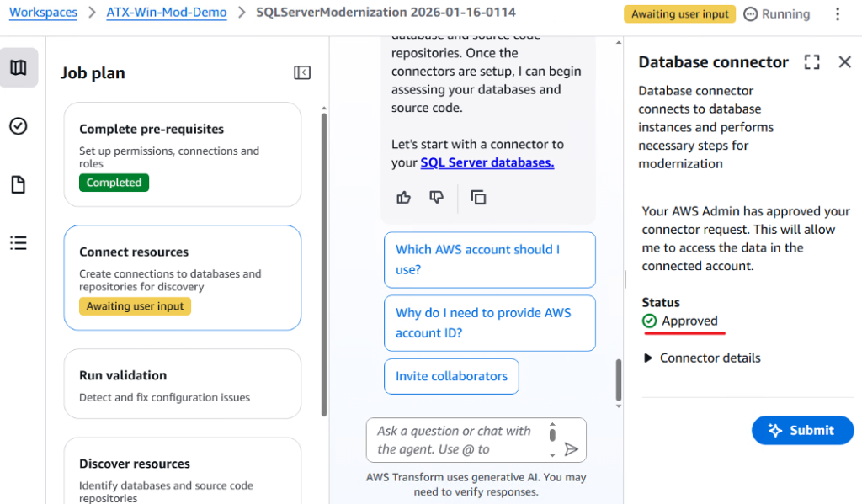The height and width of the screenshot is (504, 862).
Task: Click the thumbs down feedback icon
Action: pos(436,198)
